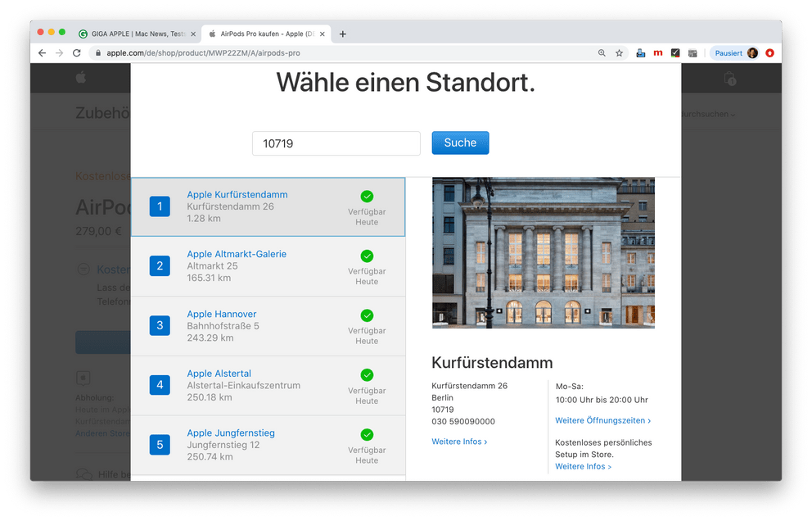Screen dimensions: 812x521
Task: Open a new browser tab
Action: pos(343,34)
